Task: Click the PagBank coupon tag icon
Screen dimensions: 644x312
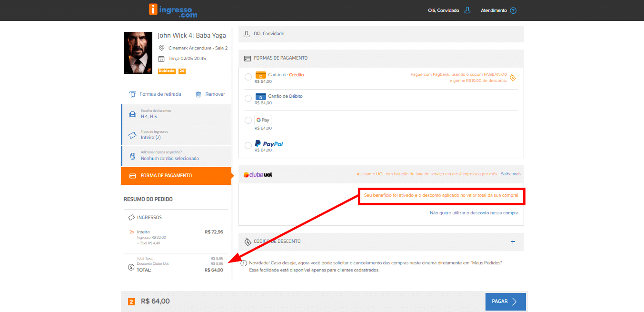Action: tap(513, 78)
